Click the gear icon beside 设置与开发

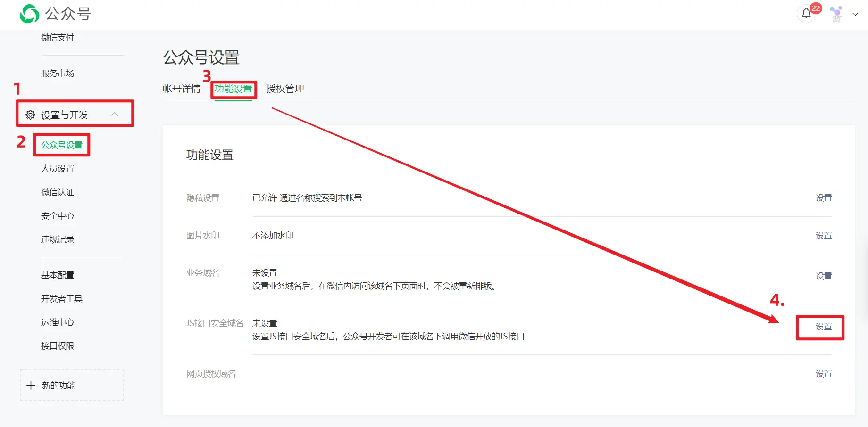30,115
